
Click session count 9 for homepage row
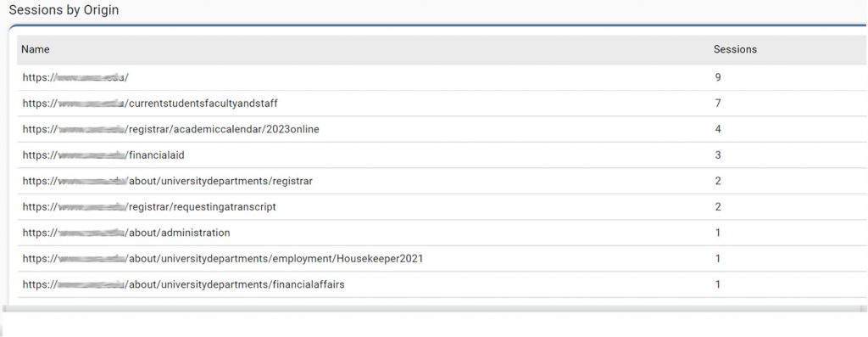pyautogui.click(x=717, y=77)
